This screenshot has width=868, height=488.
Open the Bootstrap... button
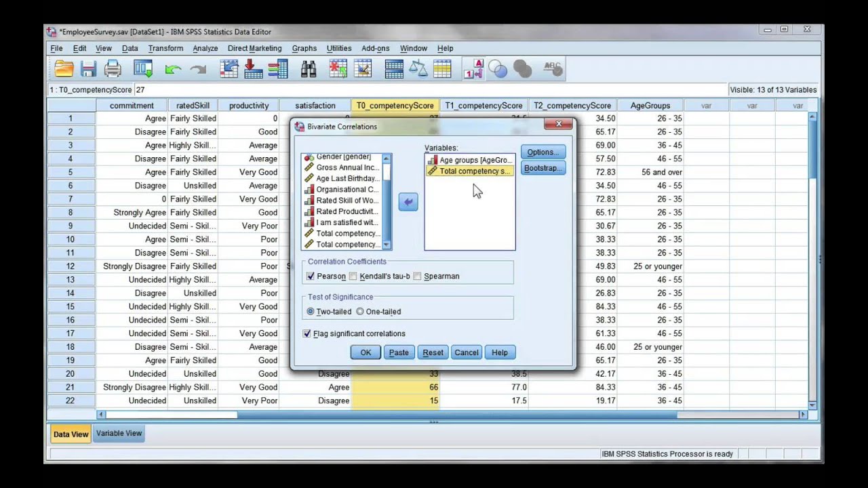tap(543, 168)
